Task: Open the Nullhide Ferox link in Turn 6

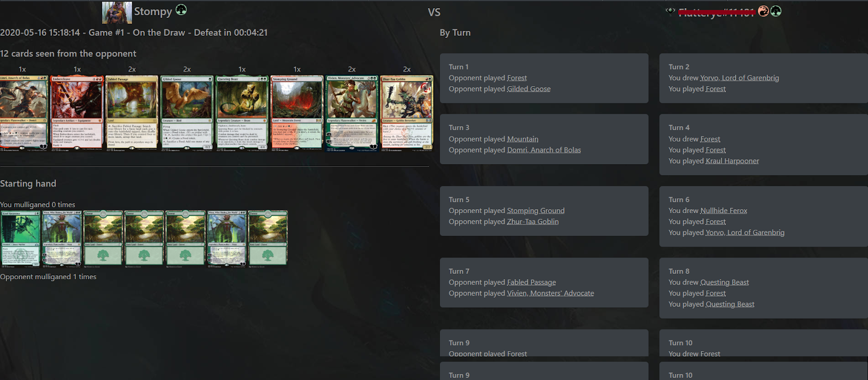Action: coord(724,211)
